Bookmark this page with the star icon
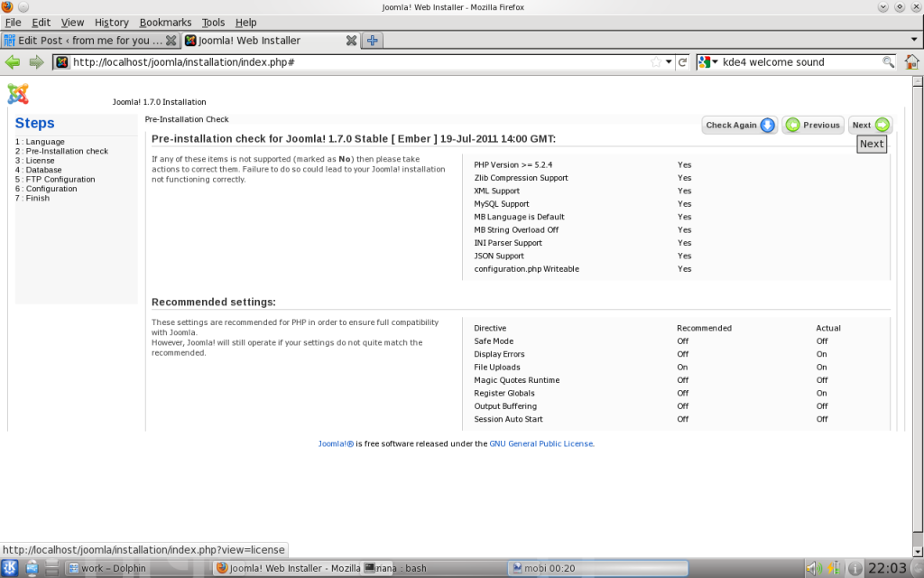The image size is (924, 578). [656, 62]
